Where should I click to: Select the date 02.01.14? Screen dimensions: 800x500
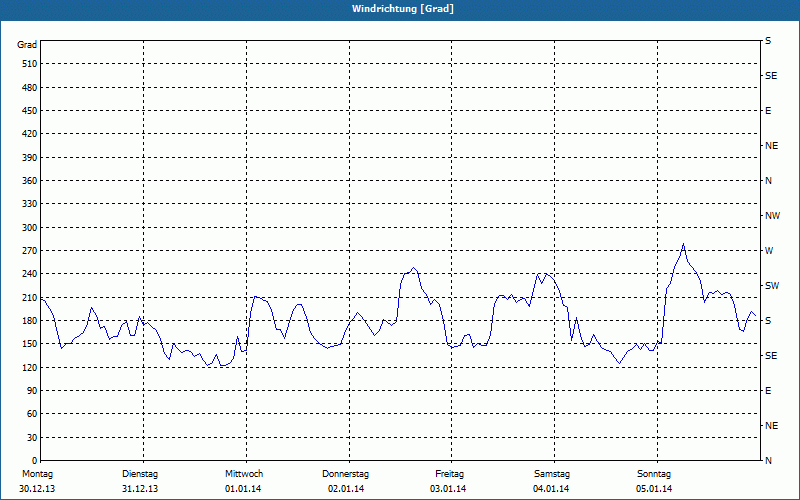[x=346, y=489]
